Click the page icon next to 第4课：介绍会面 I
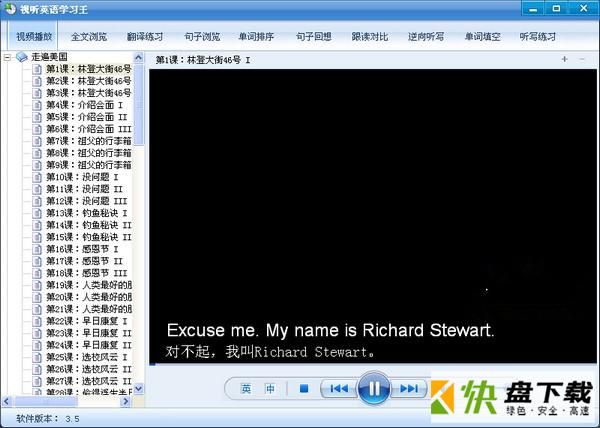This screenshot has height=428, width=600. (x=37, y=105)
